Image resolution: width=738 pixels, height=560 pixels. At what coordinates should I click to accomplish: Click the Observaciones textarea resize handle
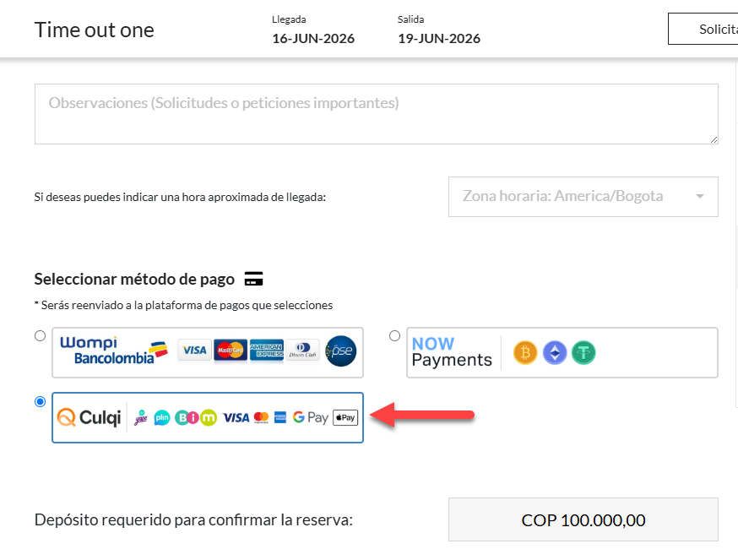tap(714, 140)
